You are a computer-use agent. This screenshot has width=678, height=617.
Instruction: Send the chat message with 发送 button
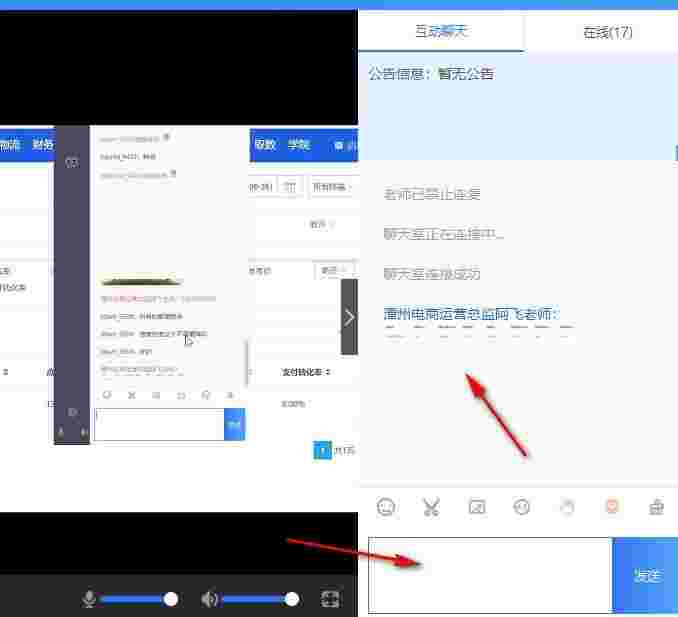click(645, 575)
